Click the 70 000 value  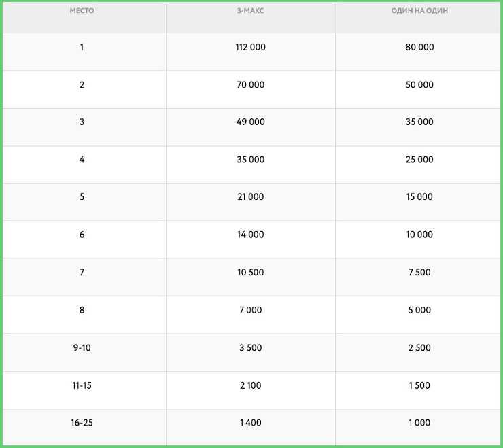[250, 85]
